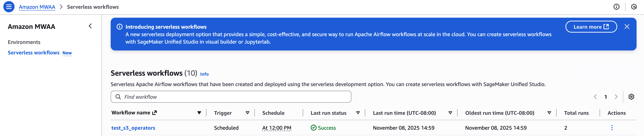Viewport: 644px width, 136px height.
Task: Go to next page of workflows
Action: 616,97
